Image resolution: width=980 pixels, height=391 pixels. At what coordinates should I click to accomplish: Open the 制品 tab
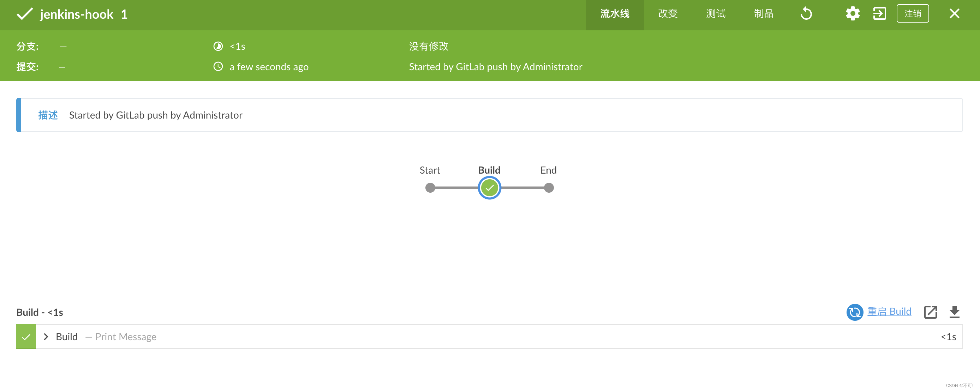(x=764, y=14)
